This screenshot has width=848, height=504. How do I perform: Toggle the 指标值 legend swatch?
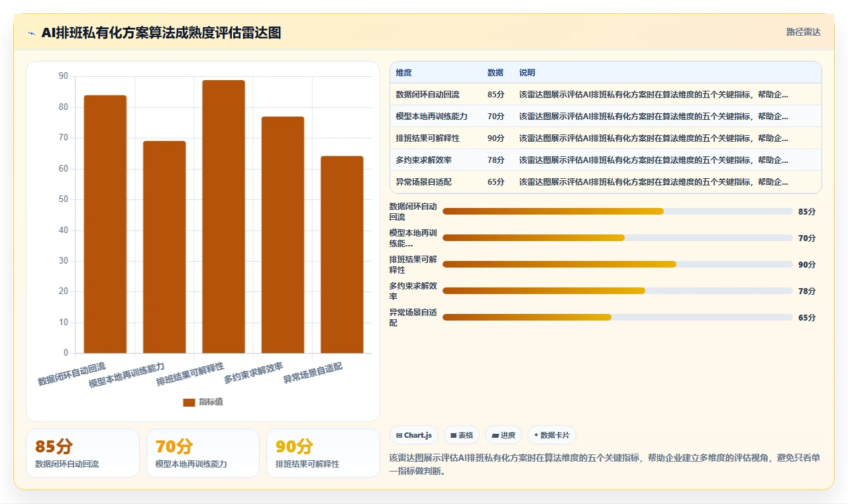pyautogui.click(x=189, y=402)
